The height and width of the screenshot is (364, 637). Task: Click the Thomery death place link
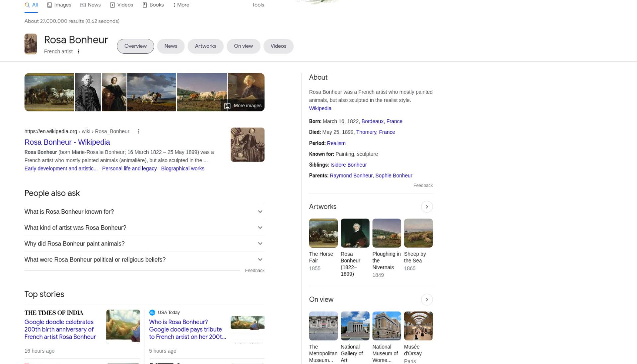click(x=366, y=132)
